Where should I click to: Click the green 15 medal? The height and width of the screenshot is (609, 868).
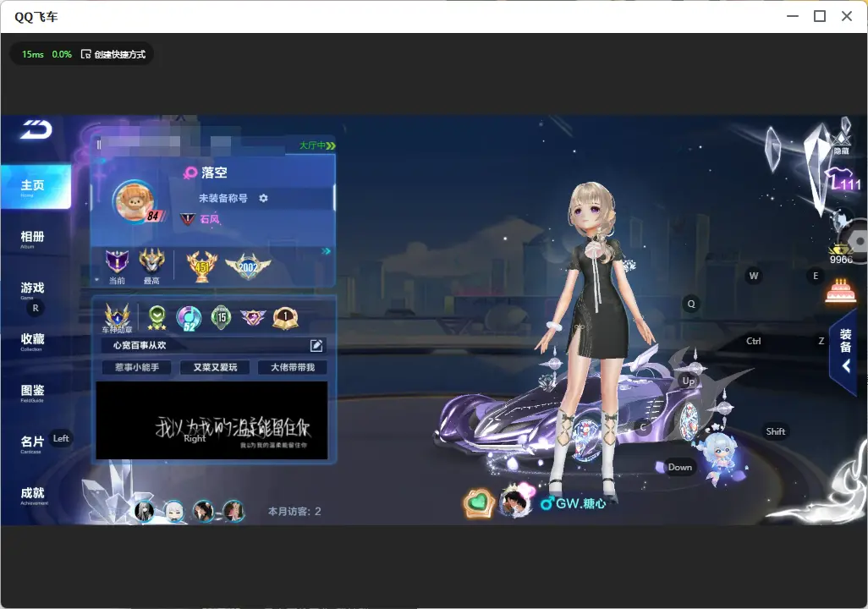tap(222, 317)
